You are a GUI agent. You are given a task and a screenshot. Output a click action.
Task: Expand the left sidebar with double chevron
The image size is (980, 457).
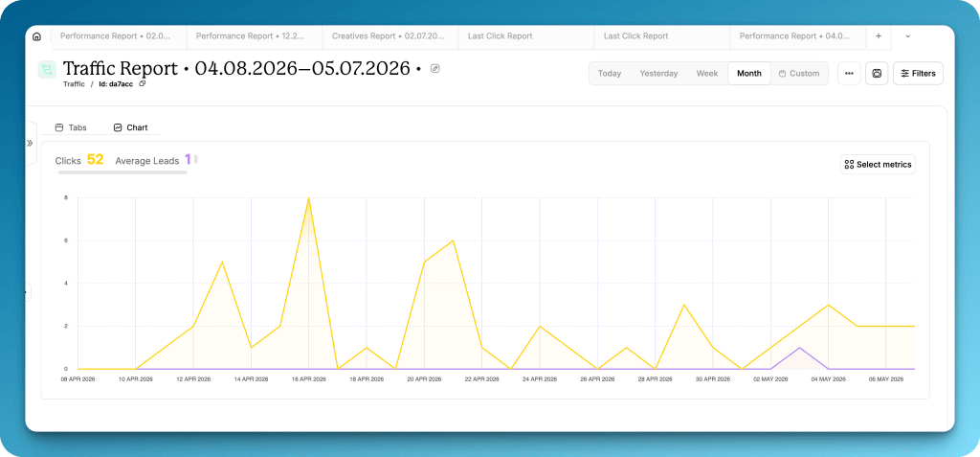pos(30,144)
